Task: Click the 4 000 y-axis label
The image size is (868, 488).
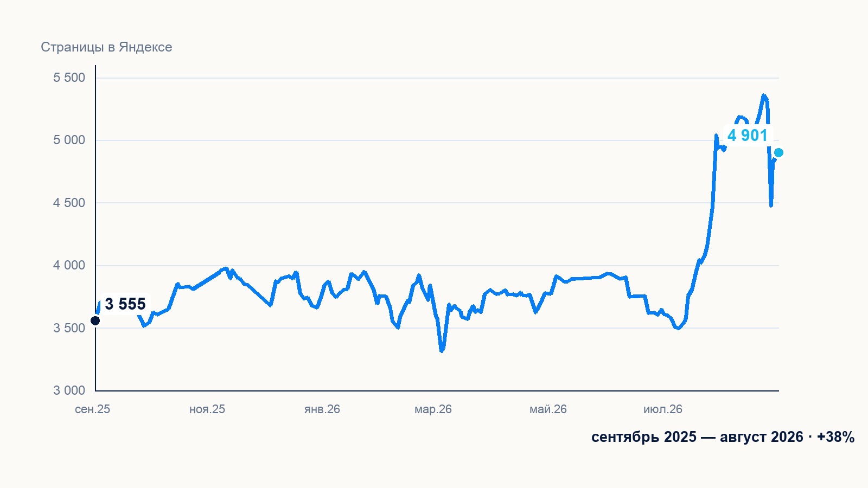Action: pos(69,265)
